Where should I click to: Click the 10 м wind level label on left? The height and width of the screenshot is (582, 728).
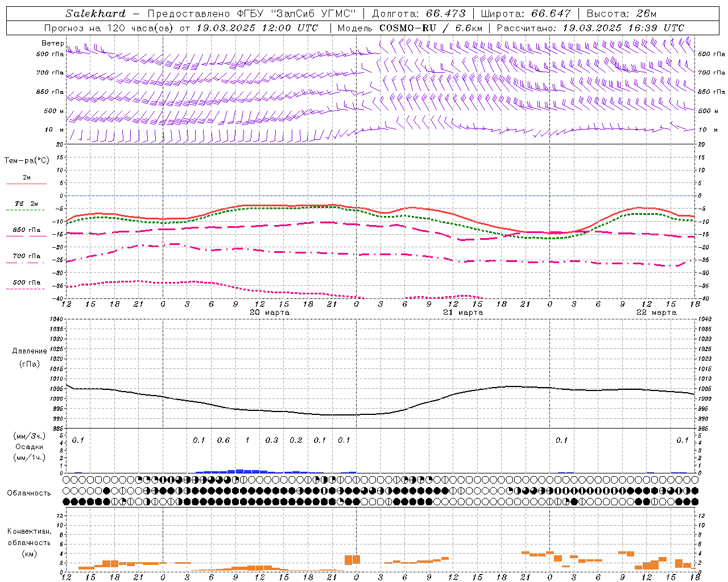click(x=55, y=130)
